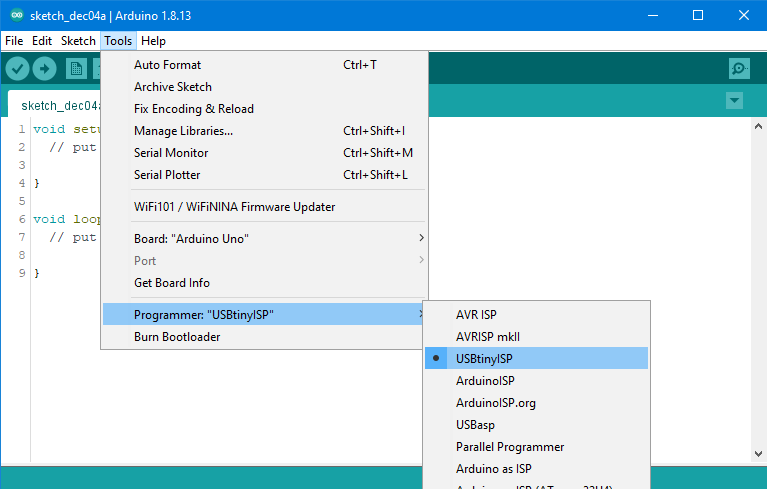This screenshot has height=489, width=767.
Task: Click the editor scrollbar up arrow
Action: [758, 126]
